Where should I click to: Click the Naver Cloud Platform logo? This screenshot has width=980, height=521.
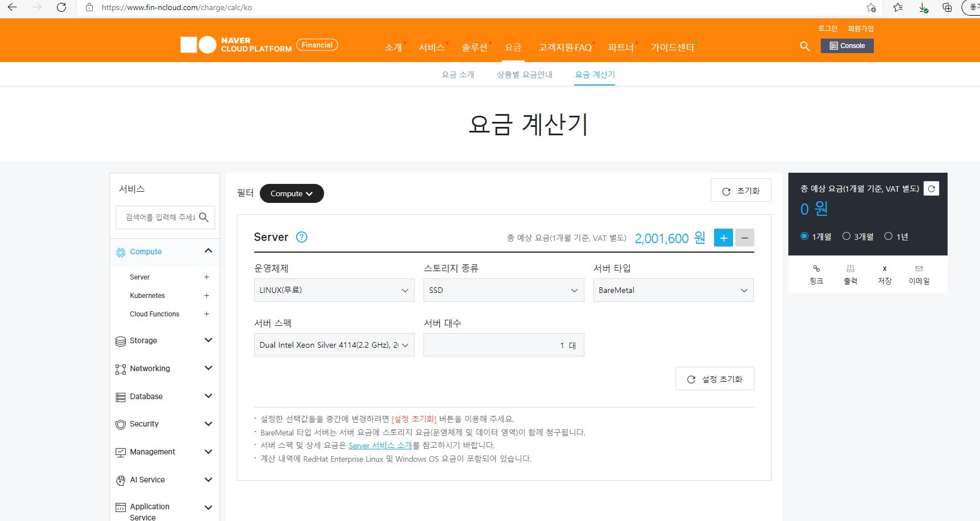[236, 45]
